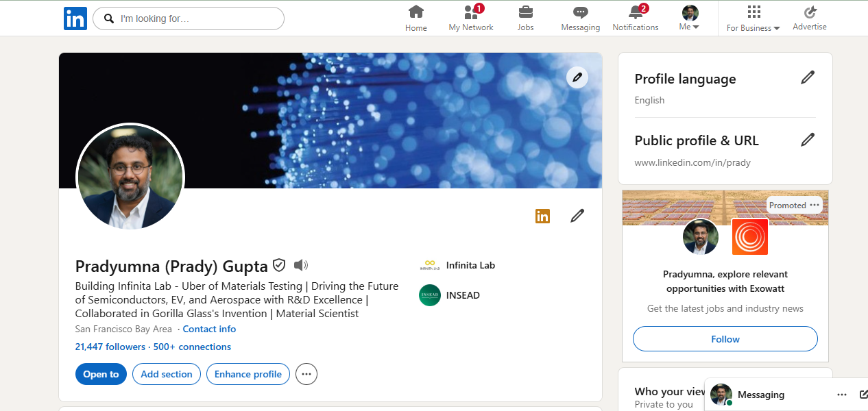Screen dimensions: 868x411
Task: Click the name Pradyumna (Prady) Gupta
Action: click(x=171, y=266)
